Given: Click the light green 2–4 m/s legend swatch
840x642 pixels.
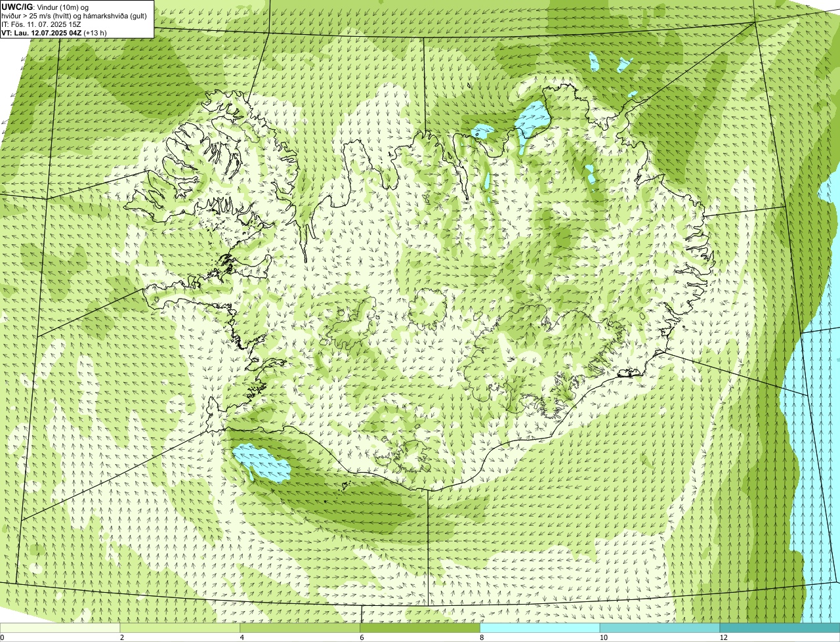Looking at the screenshot, I should point(180,628).
